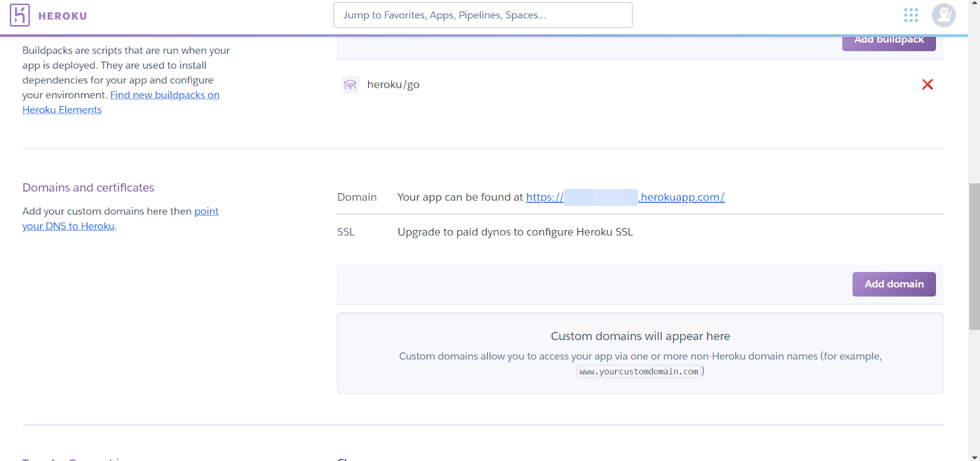Click the Domains and certificates heading

coord(88,188)
